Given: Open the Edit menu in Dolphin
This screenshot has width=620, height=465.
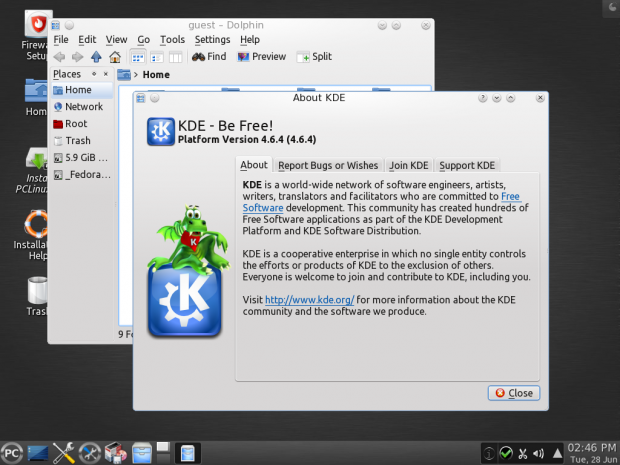Looking at the screenshot, I should point(87,40).
